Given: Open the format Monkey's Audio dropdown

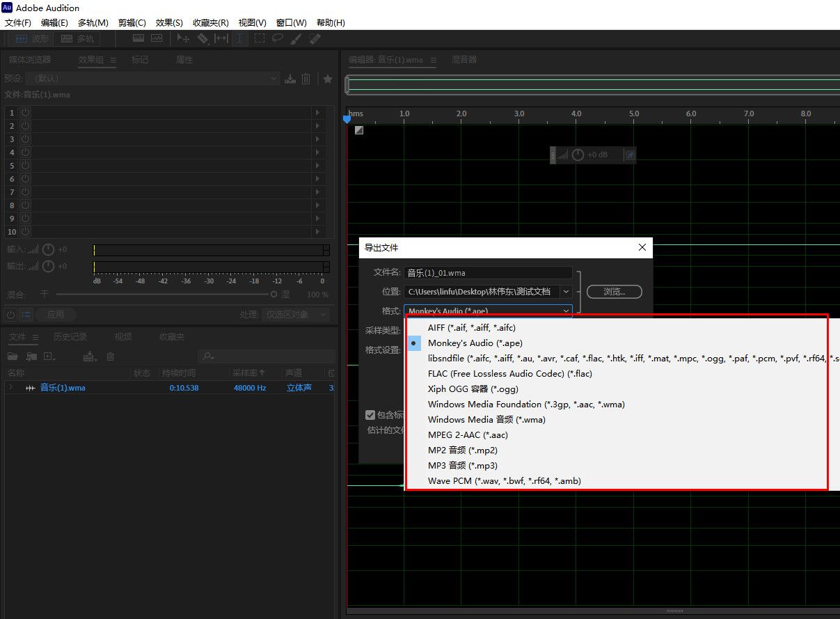Looking at the screenshot, I should click(488, 311).
